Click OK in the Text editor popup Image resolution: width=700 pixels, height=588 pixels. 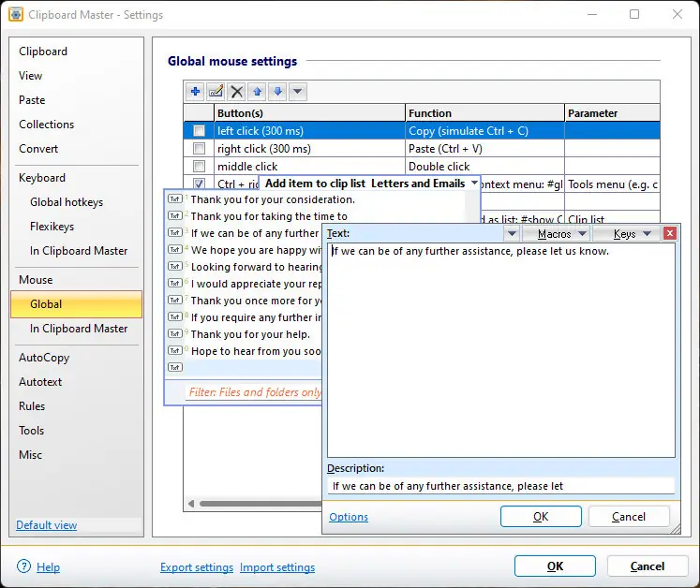541,517
